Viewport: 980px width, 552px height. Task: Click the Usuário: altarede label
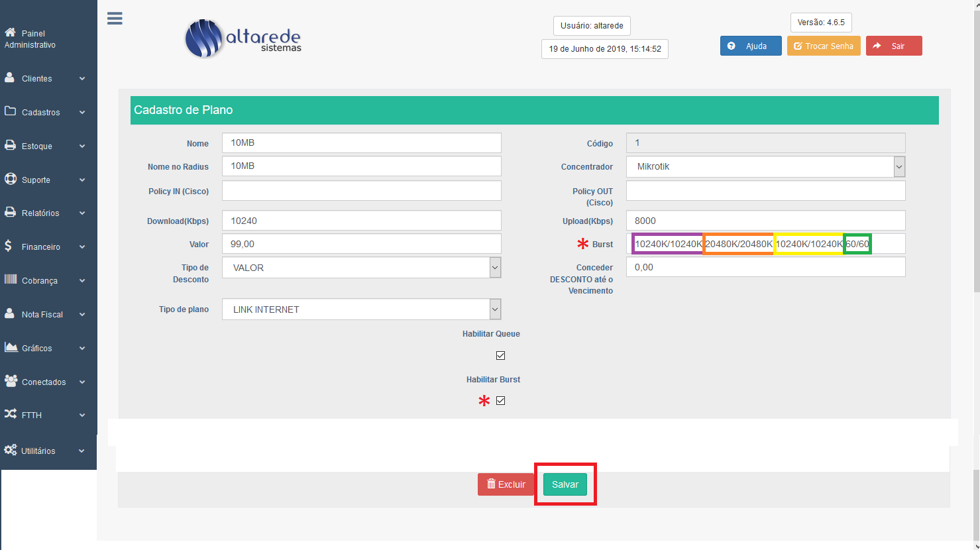tap(592, 26)
